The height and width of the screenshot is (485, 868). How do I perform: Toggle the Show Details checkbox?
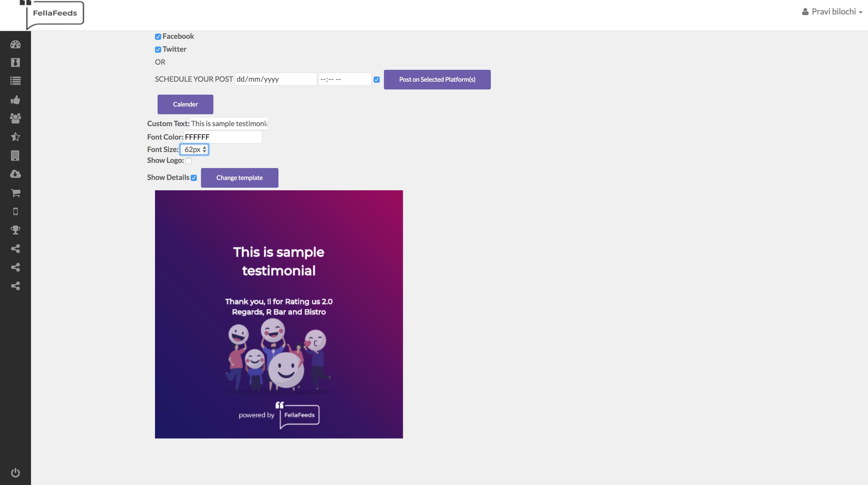[x=194, y=178]
